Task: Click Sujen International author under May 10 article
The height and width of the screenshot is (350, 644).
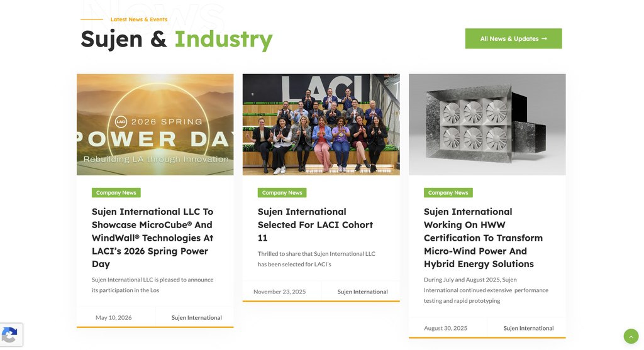Action: click(196, 317)
